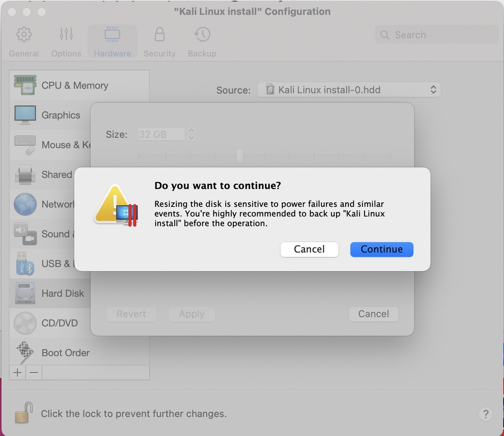
Task: Click the lock to prevent changes
Action: tap(23, 414)
